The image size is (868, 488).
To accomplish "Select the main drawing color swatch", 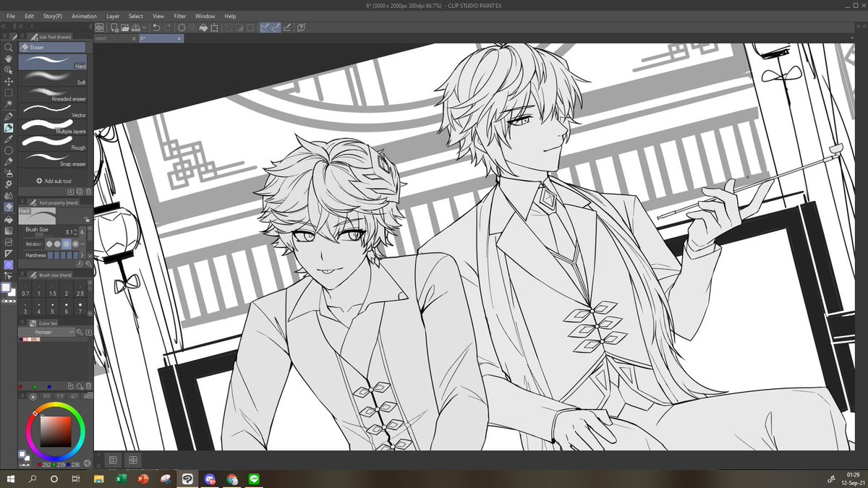I will click(x=6, y=288).
